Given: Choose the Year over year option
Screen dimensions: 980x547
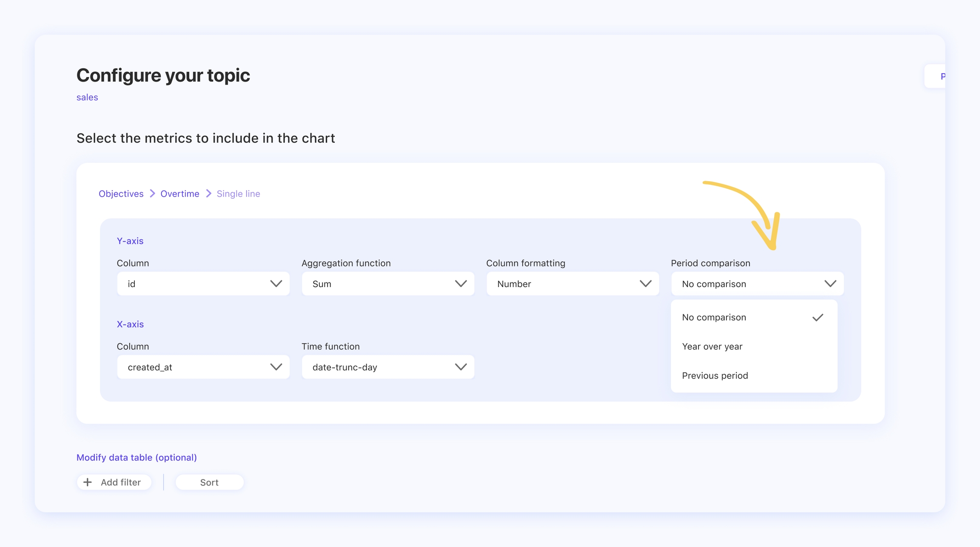Looking at the screenshot, I should click(754, 346).
